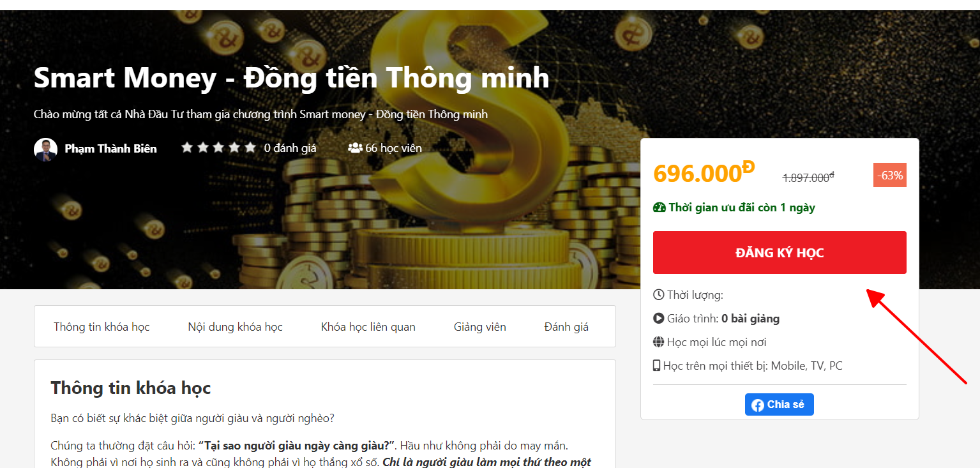
Task: Switch to Nội dung khóa học tab
Action: click(x=235, y=327)
